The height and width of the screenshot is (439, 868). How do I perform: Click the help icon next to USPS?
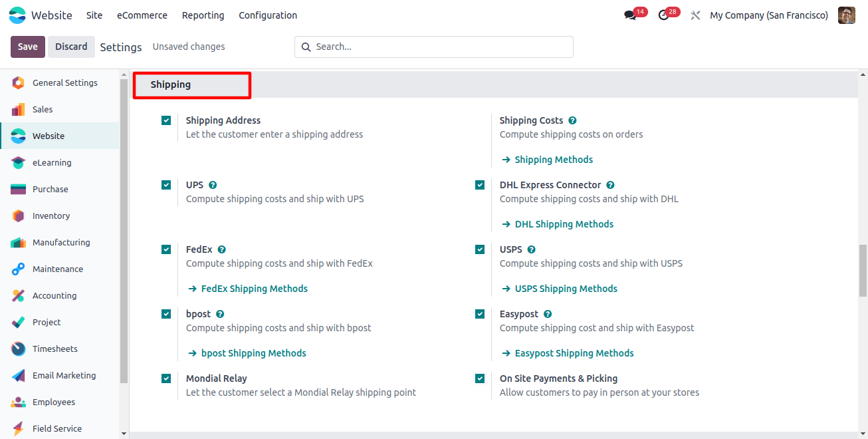pyautogui.click(x=531, y=249)
